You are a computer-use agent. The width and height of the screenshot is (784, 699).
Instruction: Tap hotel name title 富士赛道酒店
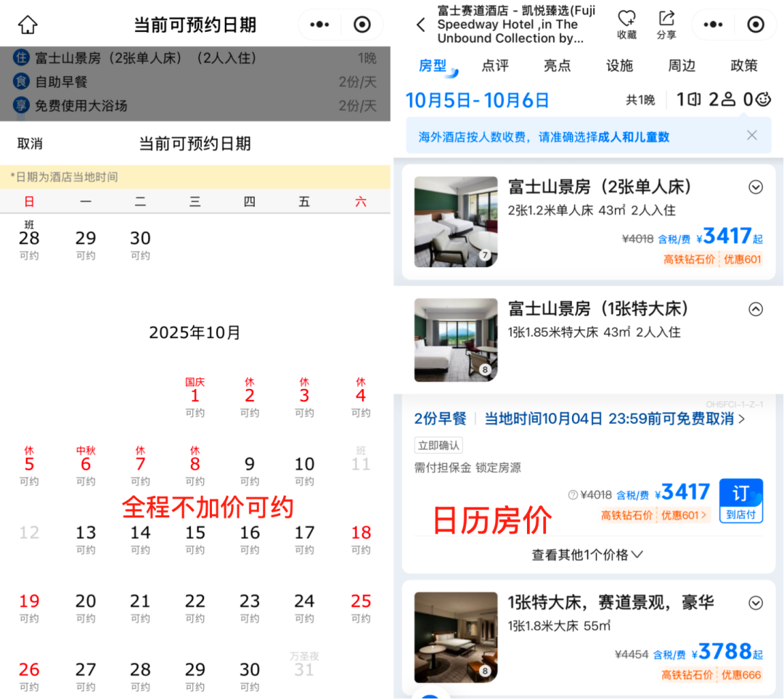coord(516,24)
